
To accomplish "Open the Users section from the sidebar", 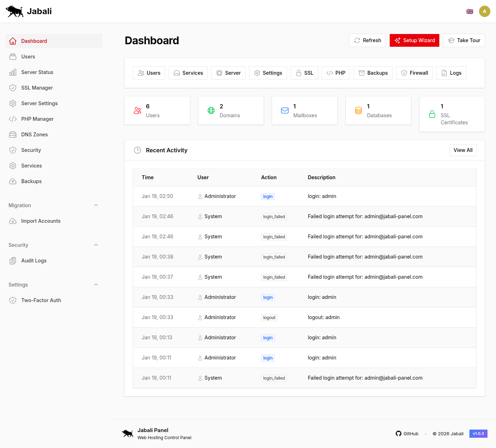I will (x=28, y=57).
